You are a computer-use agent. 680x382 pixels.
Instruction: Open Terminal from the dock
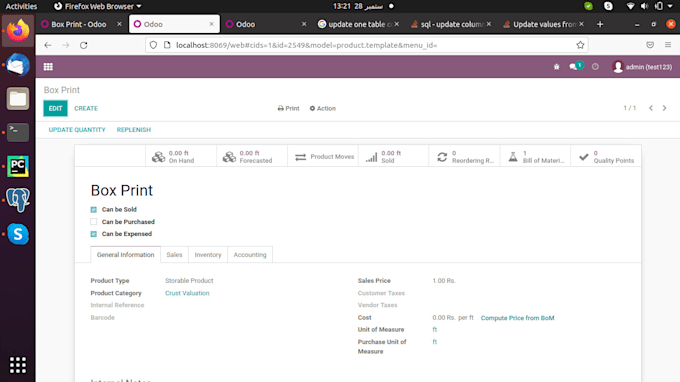click(18, 132)
